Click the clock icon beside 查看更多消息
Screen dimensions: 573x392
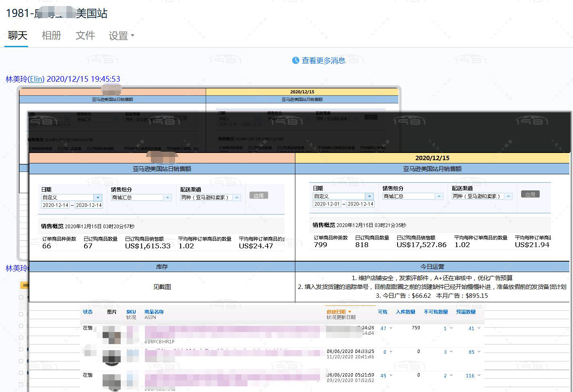(x=296, y=60)
